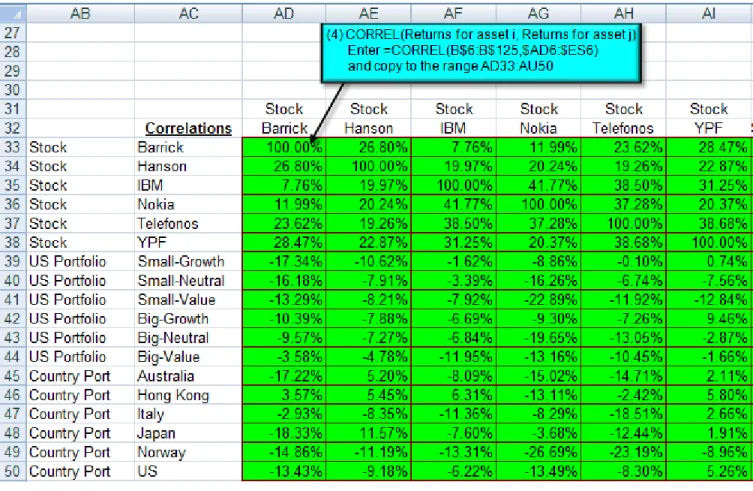Select the 41.77% cell in the Nokia column

pos(538,185)
